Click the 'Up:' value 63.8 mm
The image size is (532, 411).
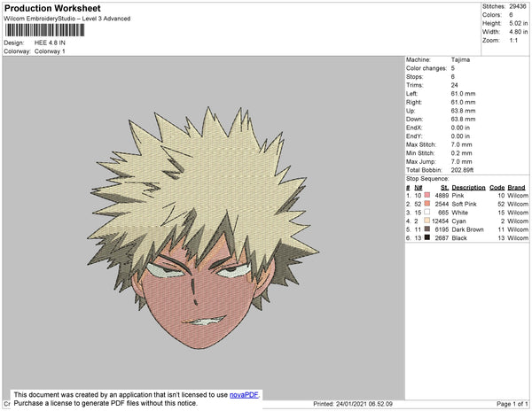[463, 111]
